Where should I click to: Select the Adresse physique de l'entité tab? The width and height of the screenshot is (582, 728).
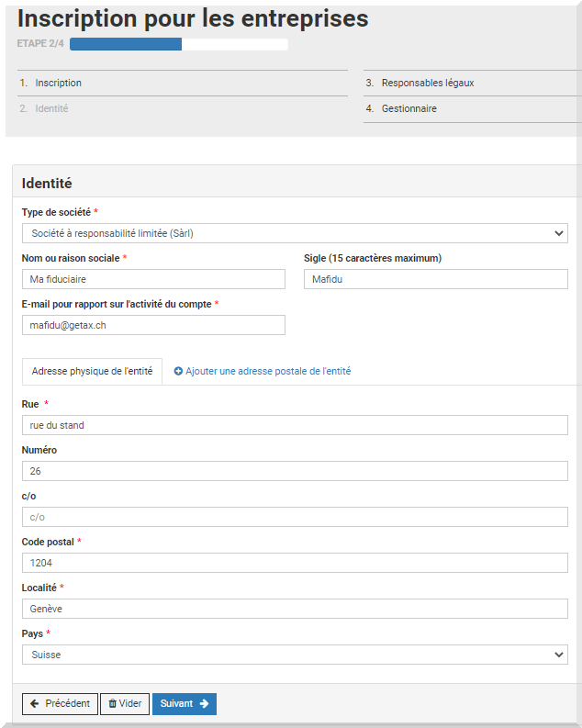tap(92, 371)
